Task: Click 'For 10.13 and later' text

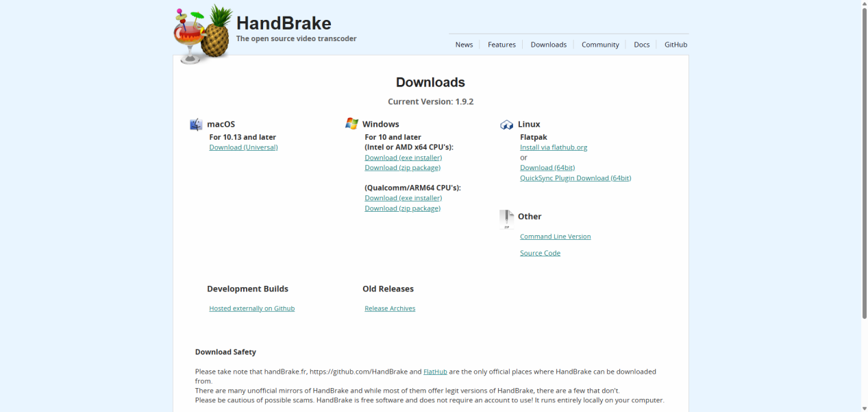Action: pos(243,137)
